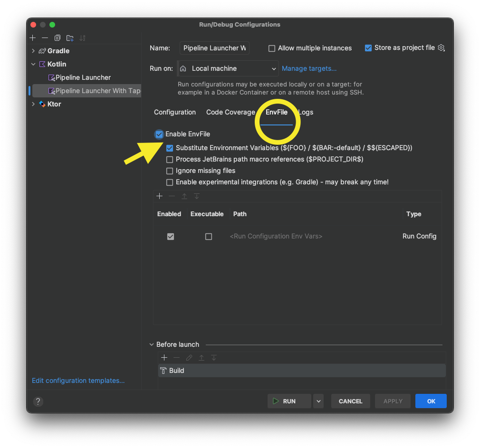Move the env file entry up

click(184, 196)
